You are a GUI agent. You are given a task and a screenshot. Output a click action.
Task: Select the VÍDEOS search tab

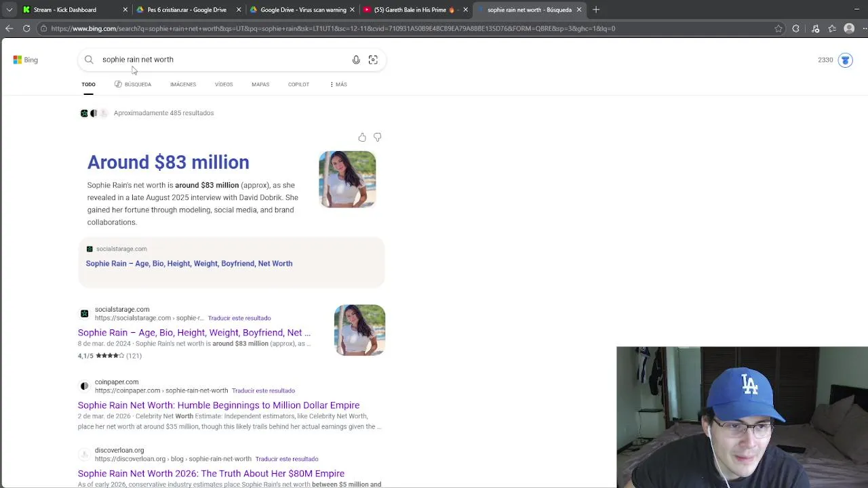click(x=224, y=85)
